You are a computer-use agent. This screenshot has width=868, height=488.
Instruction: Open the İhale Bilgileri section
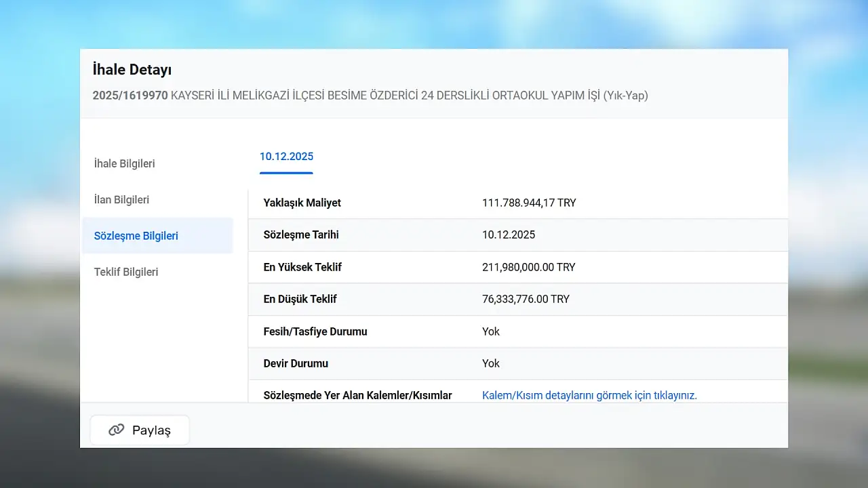point(125,163)
